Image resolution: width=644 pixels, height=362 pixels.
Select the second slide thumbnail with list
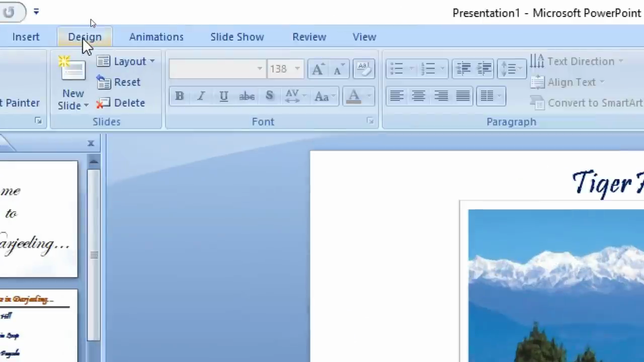[39, 326]
